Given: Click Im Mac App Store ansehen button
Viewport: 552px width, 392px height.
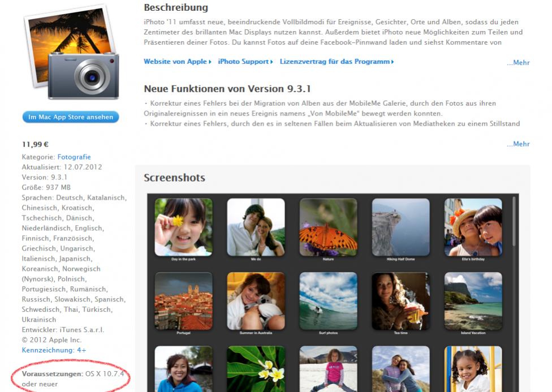Looking at the screenshot, I should [71, 117].
